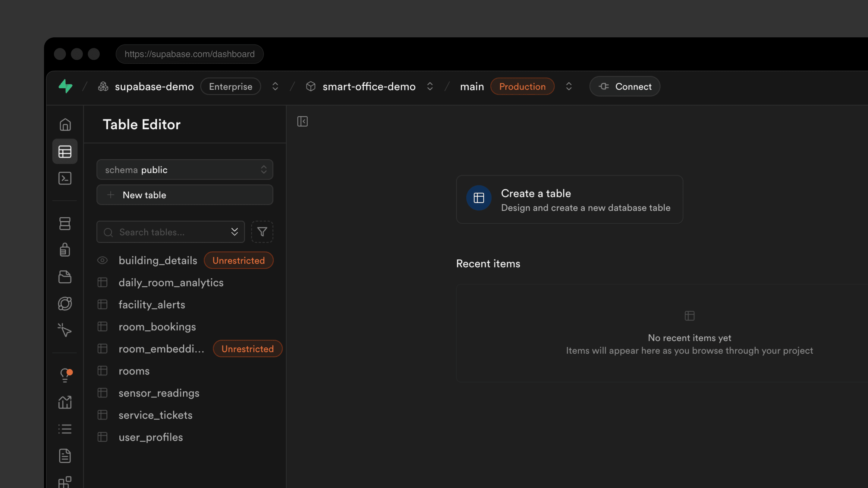Click the Connect button
This screenshot has height=488, width=868.
(x=625, y=86)
